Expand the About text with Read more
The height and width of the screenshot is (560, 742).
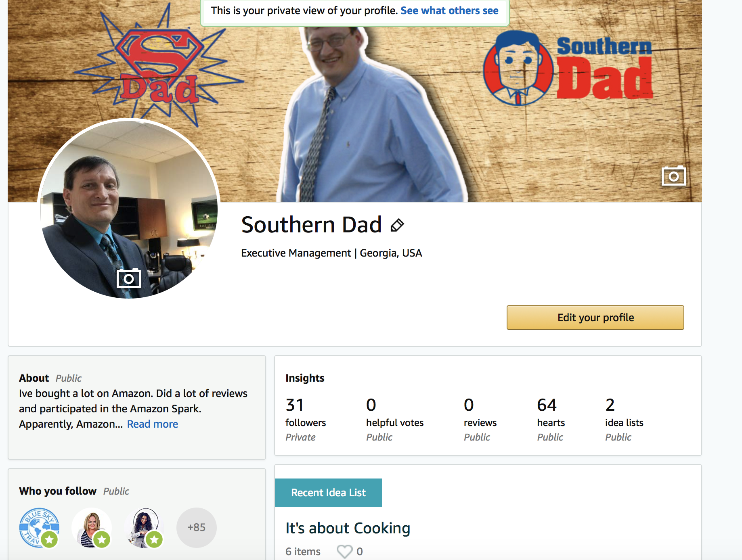coord(153,424)
